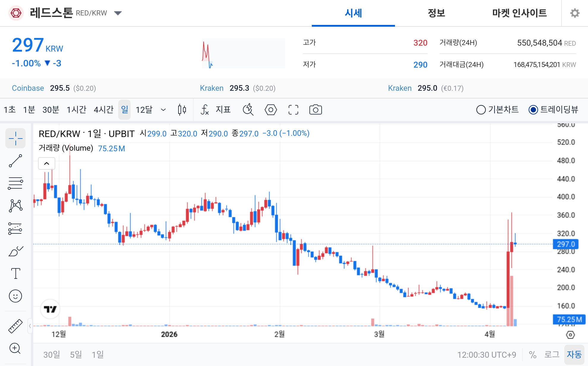The image size is (588, 366).
Task: Select the crosshair cursor tool
Action: click(x=15, y=138)
